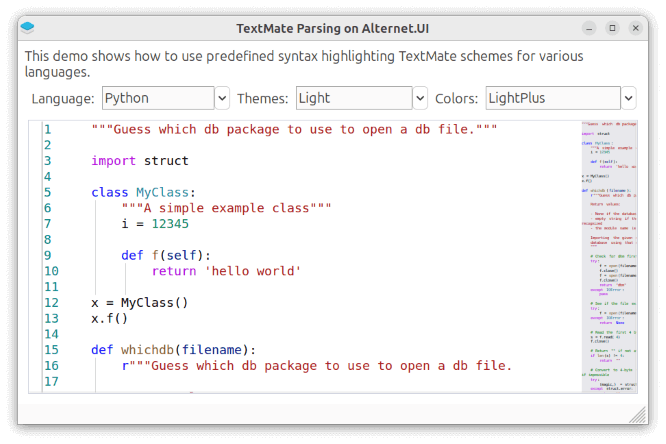Click the code minimap on the right
Viewport: 666px width, 444px height.
point(609,257)
